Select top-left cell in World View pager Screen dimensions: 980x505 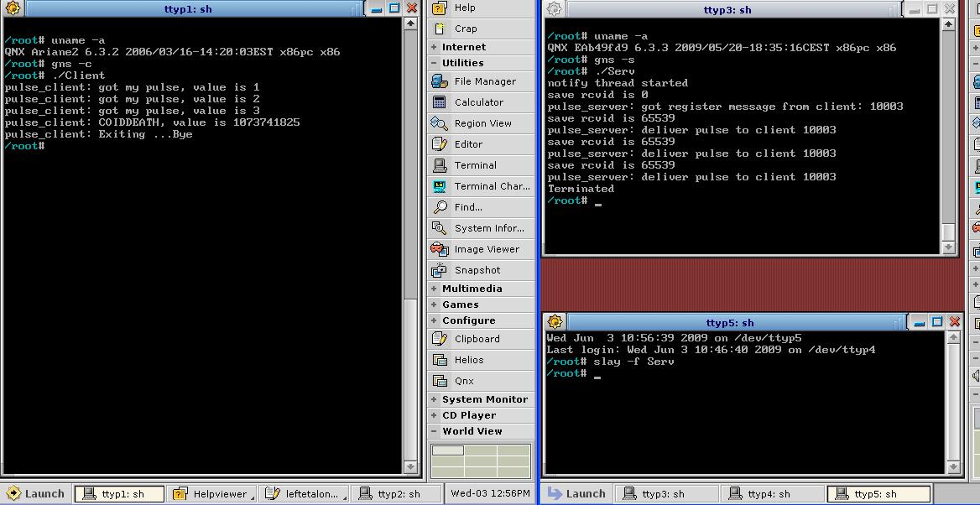coord(447,450)
